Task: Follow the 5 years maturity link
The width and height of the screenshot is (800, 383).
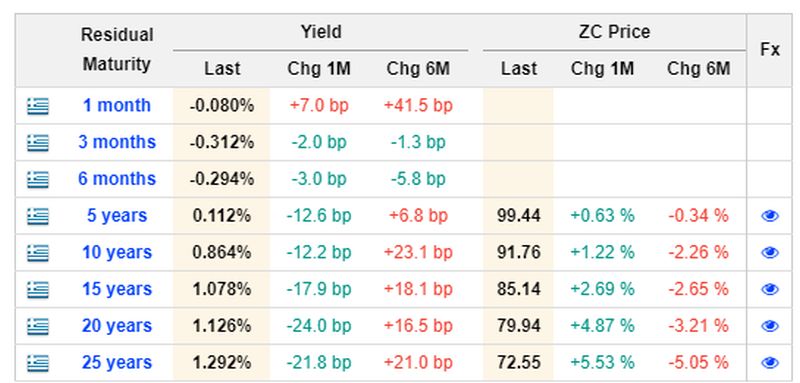Action: [x=117, y=216]
